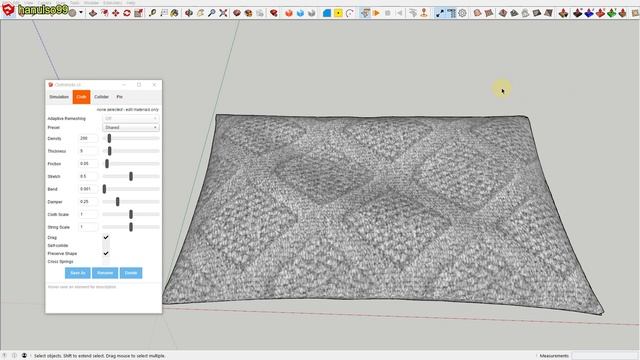Click the info circle icon in status bar
The height and width of the screenshot is (360, 640).
[x=14, y=356]
